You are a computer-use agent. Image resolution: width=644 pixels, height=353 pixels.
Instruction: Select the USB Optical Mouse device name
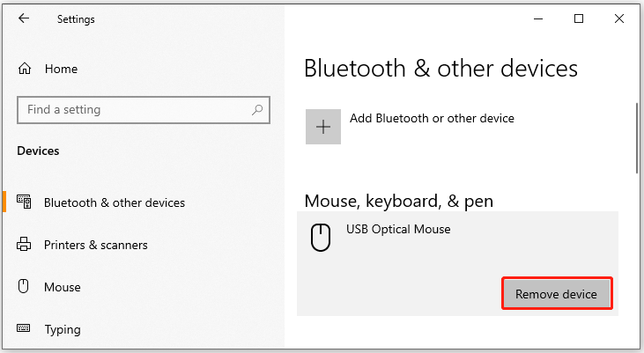pos(398,230)
